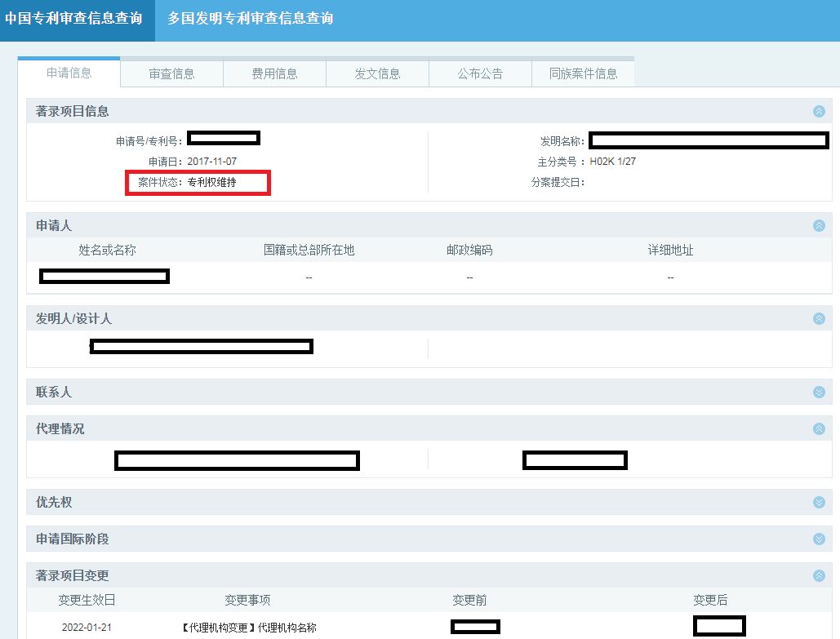The width and height of the screenshot is (840, 639).
Task: Collapse the 代理情况 section using its chevron icon
Action: coord(818,427)
